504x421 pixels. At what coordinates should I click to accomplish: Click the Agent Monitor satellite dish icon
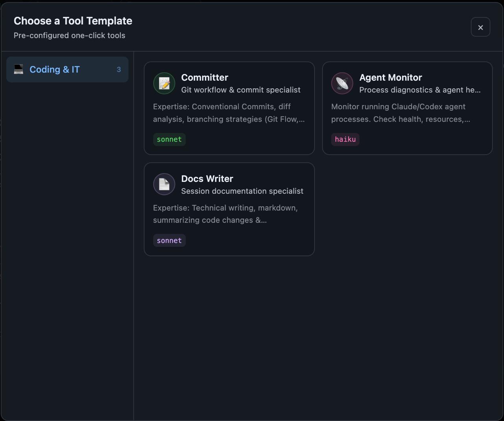pos(342,83)
